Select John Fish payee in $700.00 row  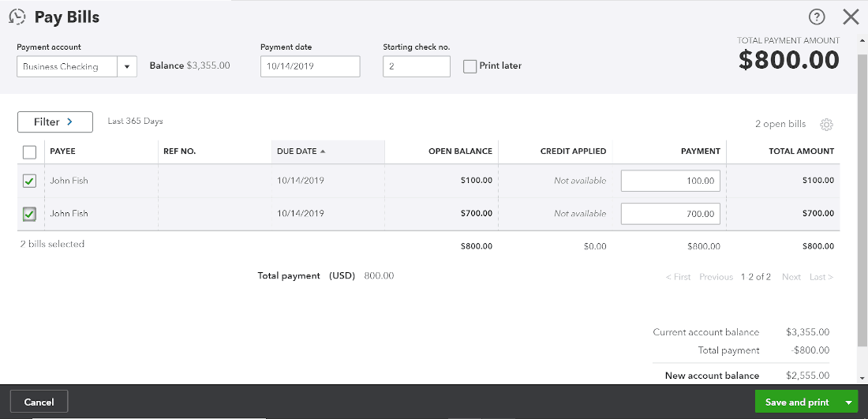69,214
